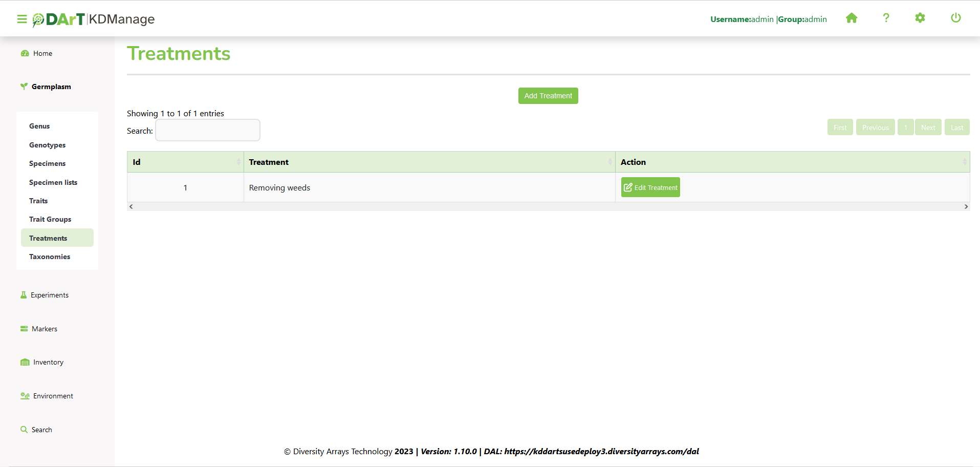Expand the Experiments section
980x467 pixels.
point(49,295)
